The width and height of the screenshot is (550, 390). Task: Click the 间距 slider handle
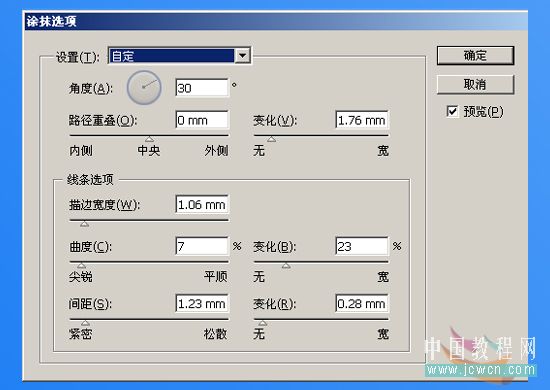click(x=85, y=323)
